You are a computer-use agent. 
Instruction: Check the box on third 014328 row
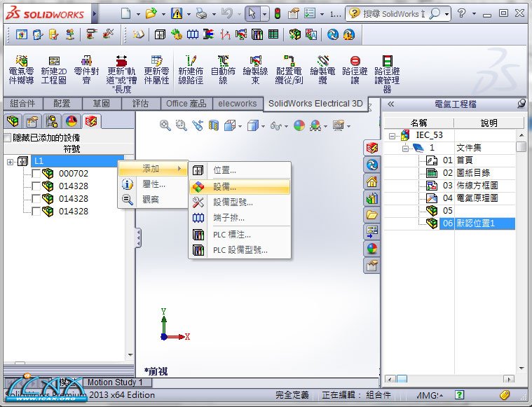[36, 212]
